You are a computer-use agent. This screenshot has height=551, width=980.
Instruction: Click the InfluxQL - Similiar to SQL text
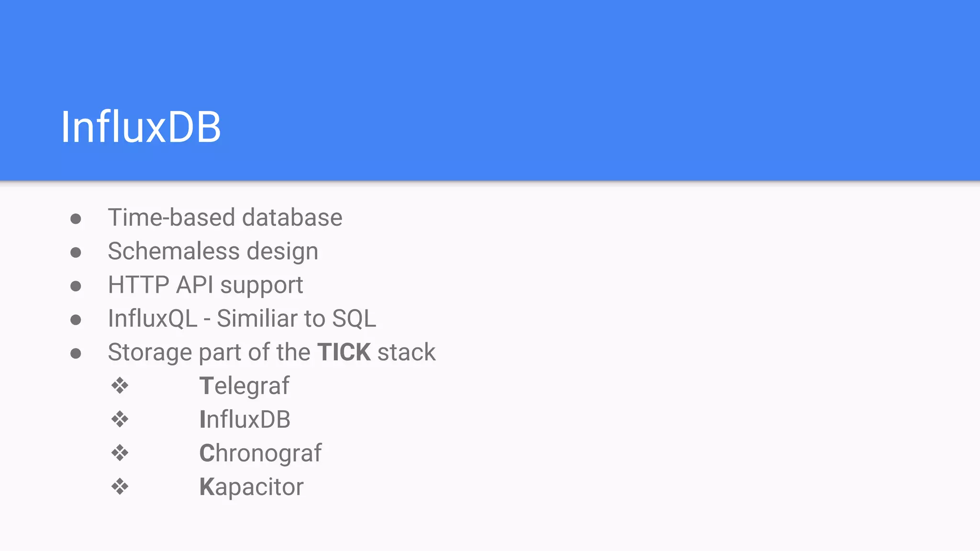242,319
